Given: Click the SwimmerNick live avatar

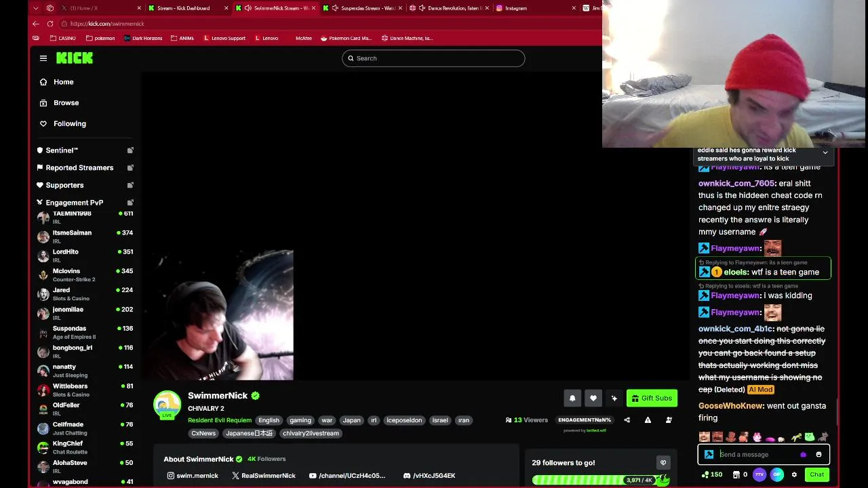Looking at the screenshot, I should [167, 405].
